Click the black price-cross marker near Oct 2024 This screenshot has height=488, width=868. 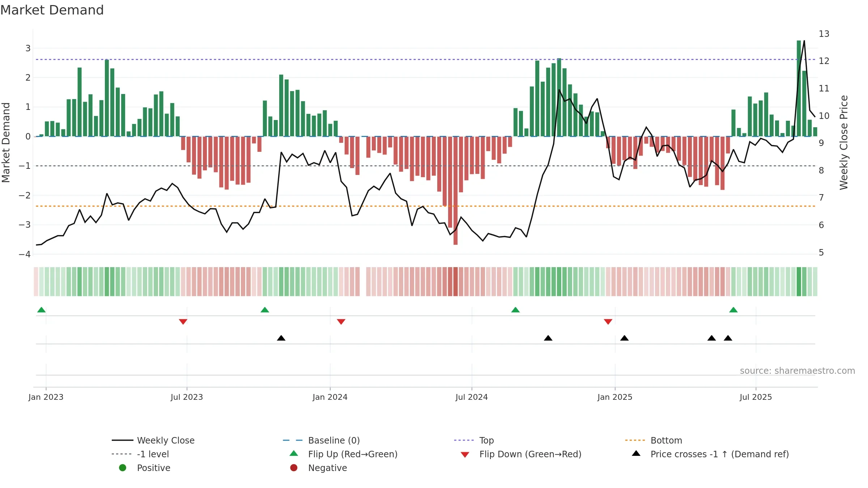[x=548, y=338]
